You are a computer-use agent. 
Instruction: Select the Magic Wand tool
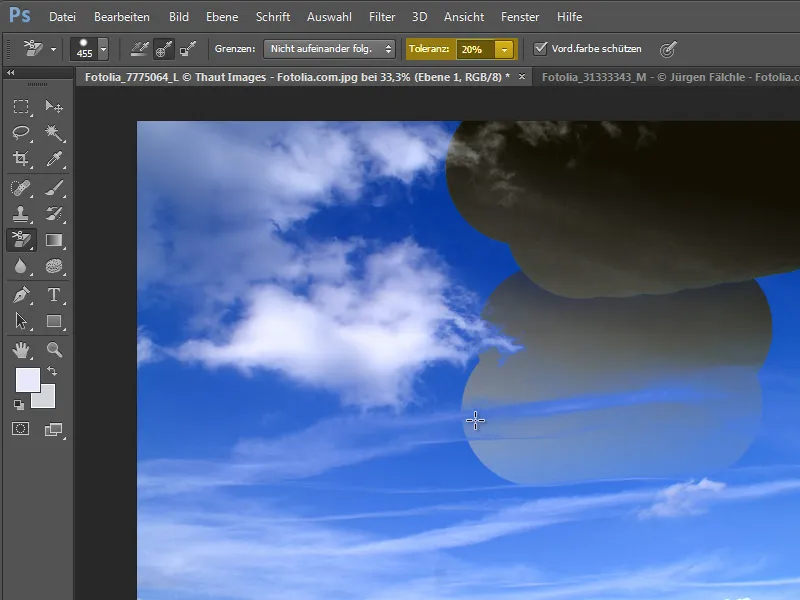coord(54,133)
